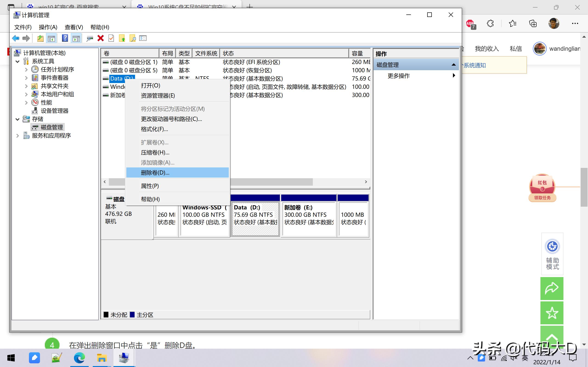This screenshot has width=588, height=367.
Task: Expand the 任务计划程序 tree node
Action: [26, 70]
